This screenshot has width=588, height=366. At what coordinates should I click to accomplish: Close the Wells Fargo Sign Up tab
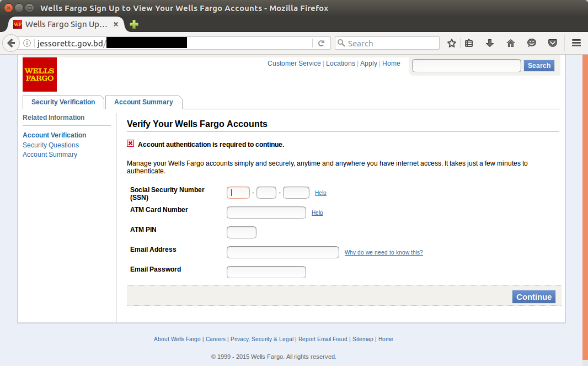pos(116,24)
